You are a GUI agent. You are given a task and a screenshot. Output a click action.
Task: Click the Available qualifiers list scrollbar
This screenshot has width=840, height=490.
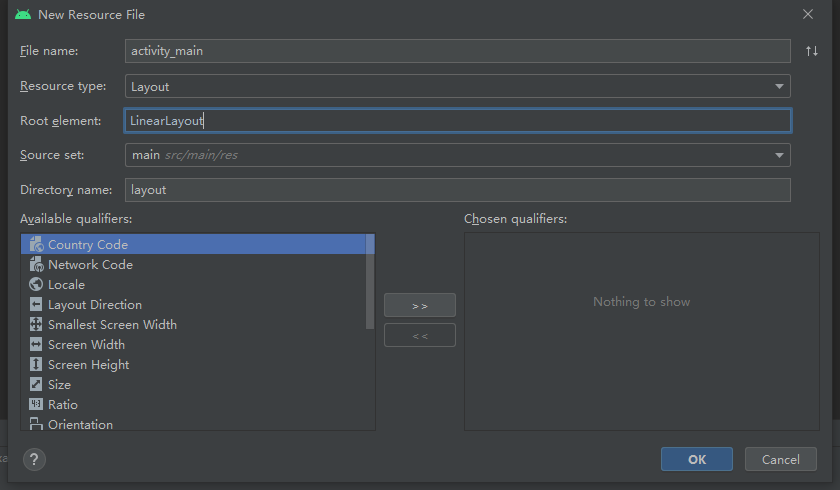coord(370,282)
